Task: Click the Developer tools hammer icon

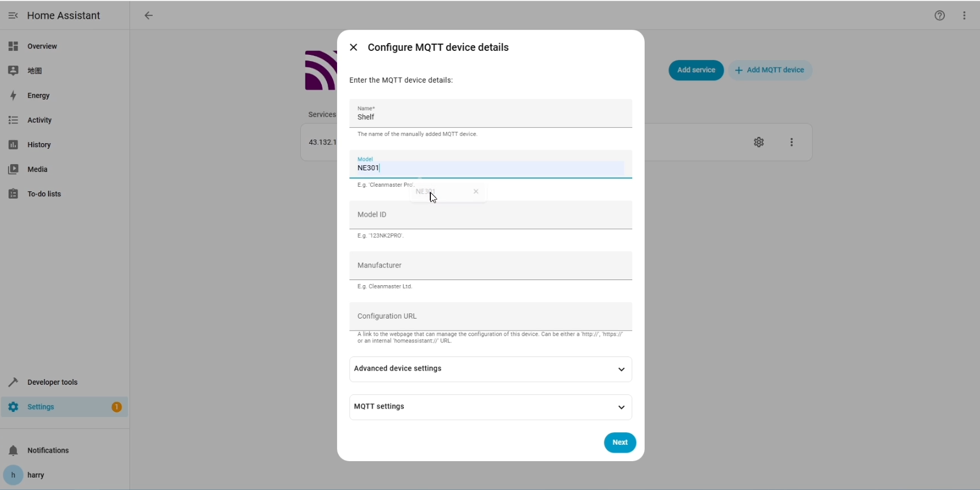Action: click(x=14, y=382)
